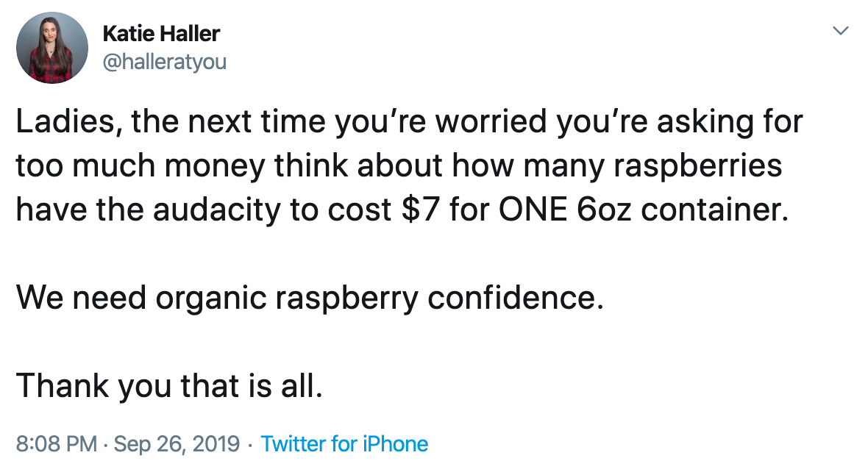
Task: Open the Twitter for iPhone source link
Action: [344, 444]
